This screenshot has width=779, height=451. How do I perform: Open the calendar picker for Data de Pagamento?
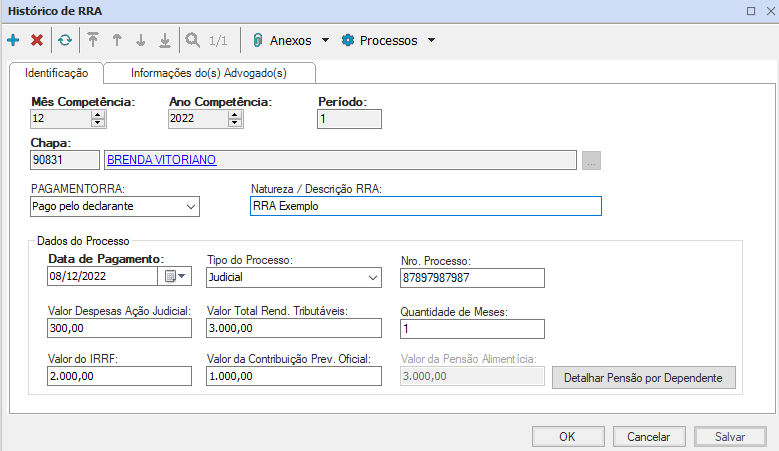point(174,276)
